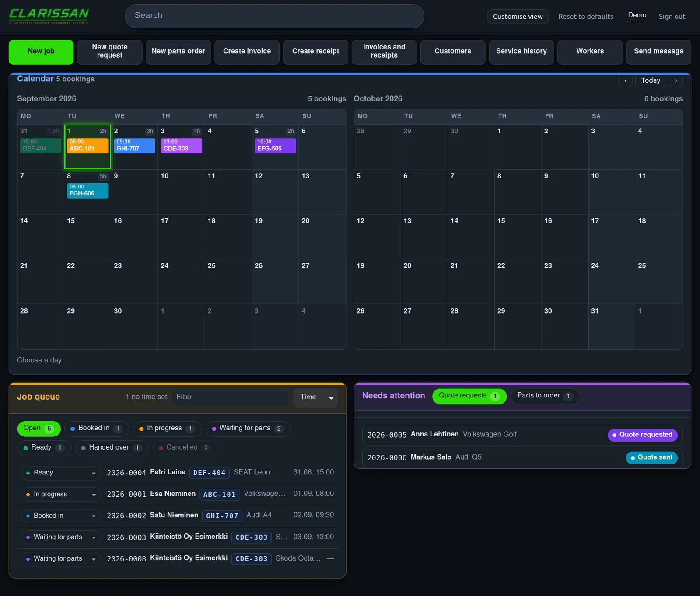The width and height of the screenshot is (700, 596).
Task: Open the Time sort dropdown
Action: (315, 397)
